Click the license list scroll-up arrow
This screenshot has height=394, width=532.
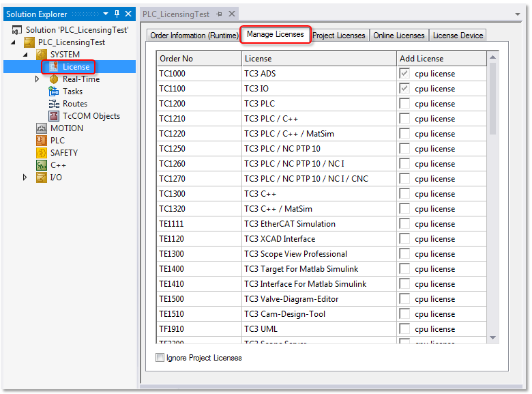point(492,57)
